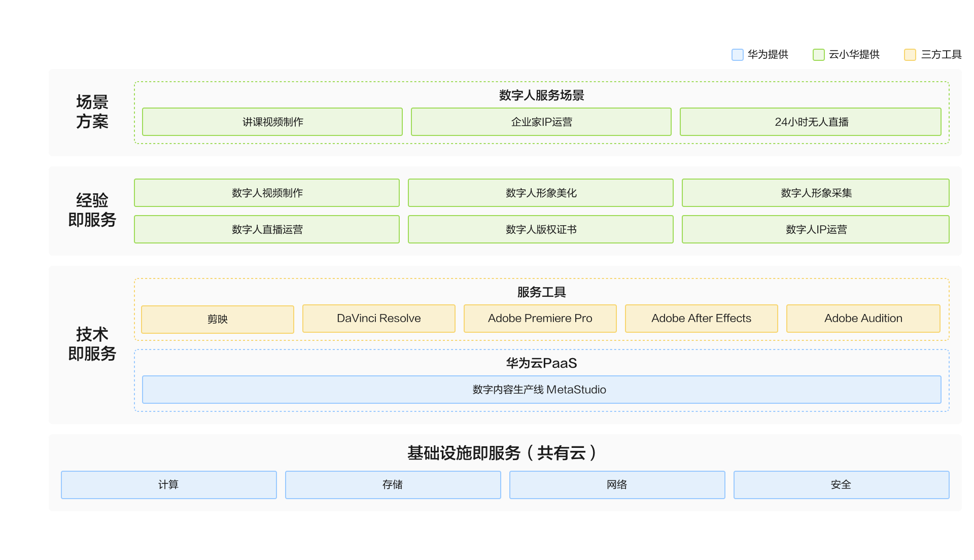
Task: Select the Adobe Premiere Pro box
Action: pos(540,319)
